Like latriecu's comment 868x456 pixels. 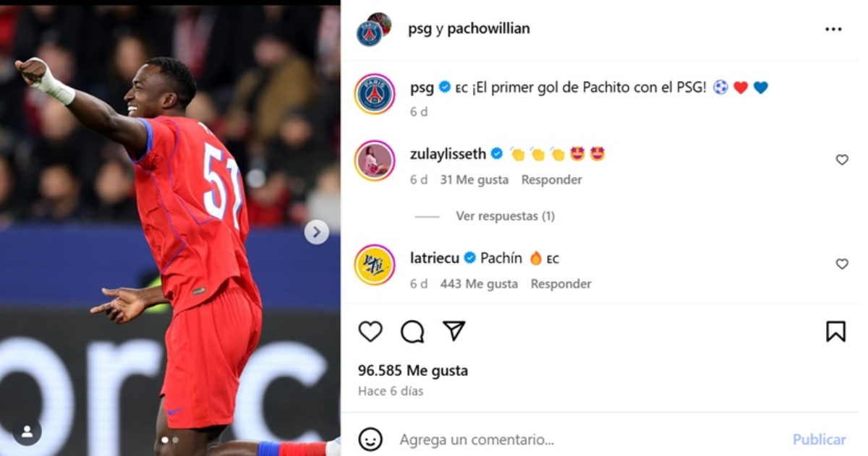[x=842, y=264]
